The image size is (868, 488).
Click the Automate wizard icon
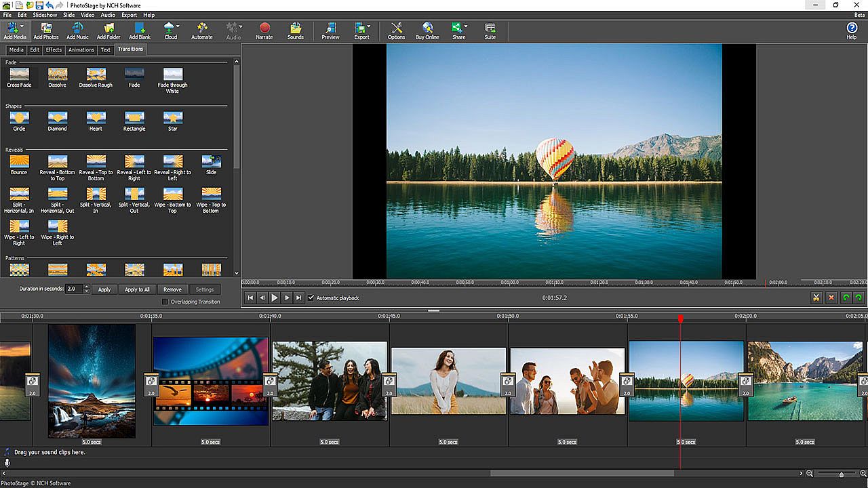(x=201, y=30)
